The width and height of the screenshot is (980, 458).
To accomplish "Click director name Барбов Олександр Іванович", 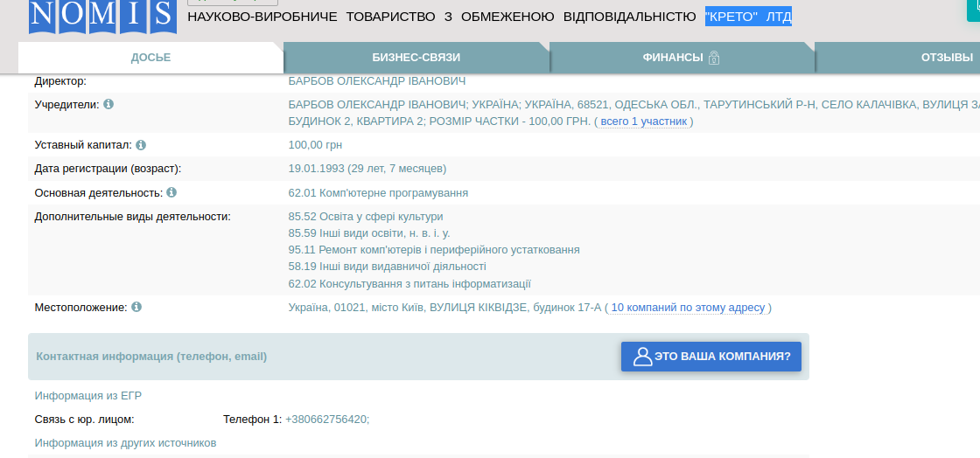I will pos(376,81).
